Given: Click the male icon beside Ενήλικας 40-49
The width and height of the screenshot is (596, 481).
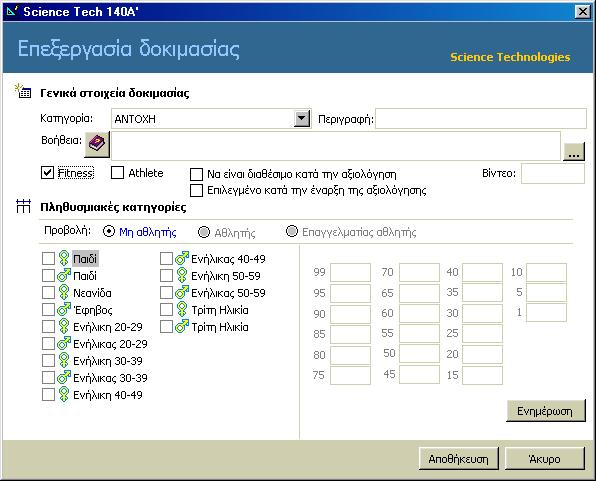Looking at the screenshot, I should tap(182, 259).
